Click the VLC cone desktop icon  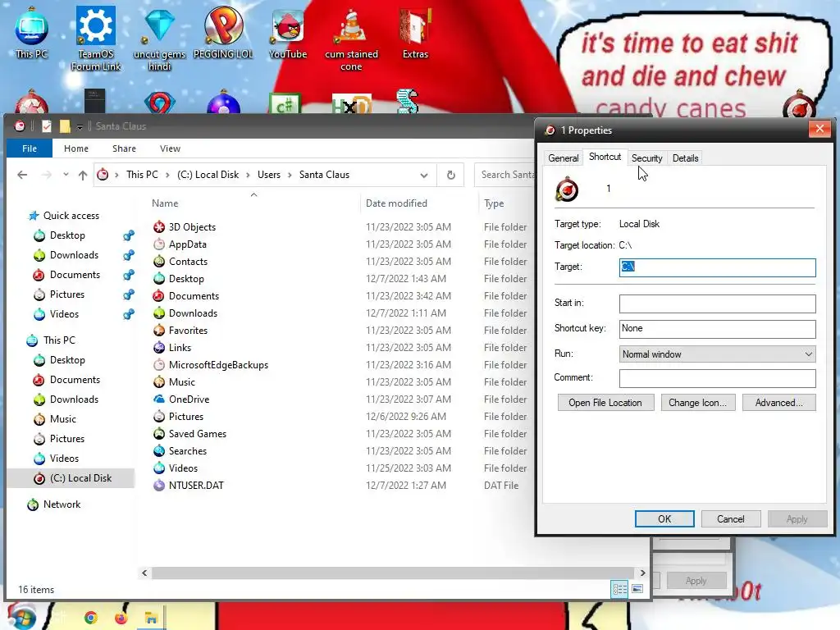(351, 39)
